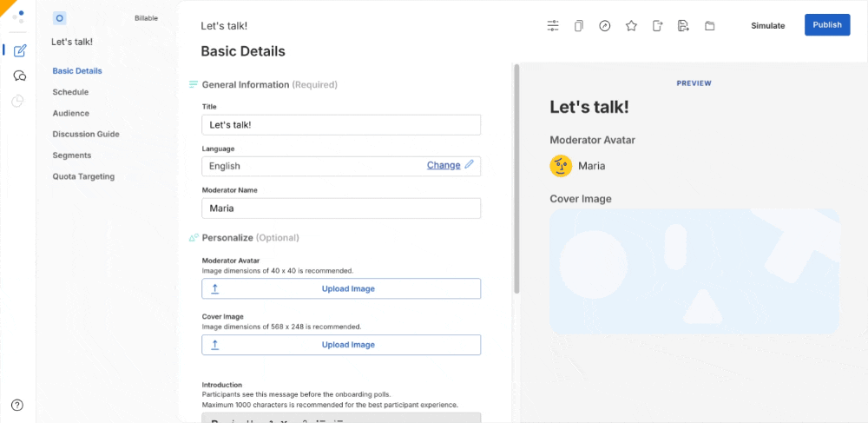Click the form's vertical scrollbar
Screen dimensions: 868x423
point(517,179)
